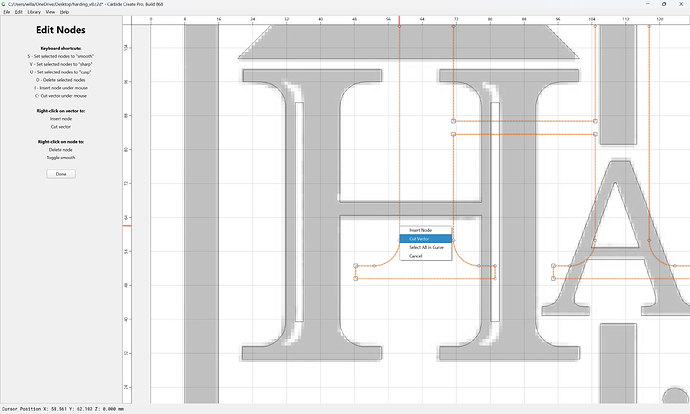The height and width of the screenshot is (414, 690).
Task: Maximize the Carbide Create window
Action: pyautogui.click(x=664, y=4)
